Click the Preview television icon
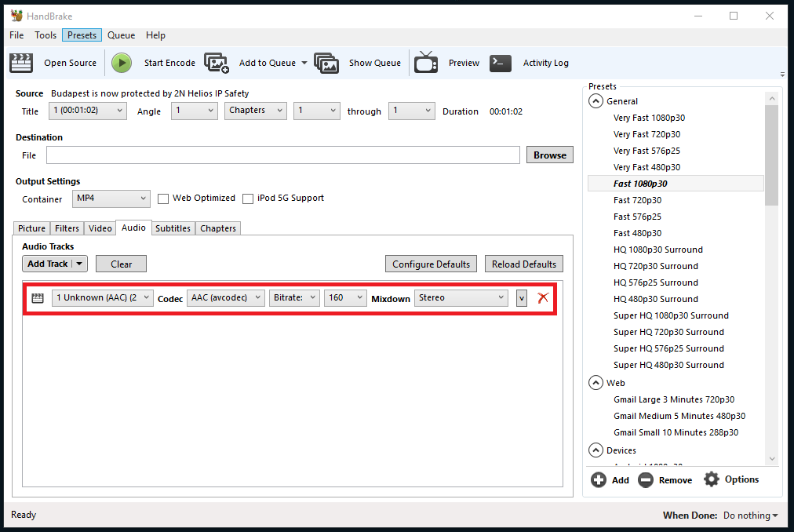 426,63
